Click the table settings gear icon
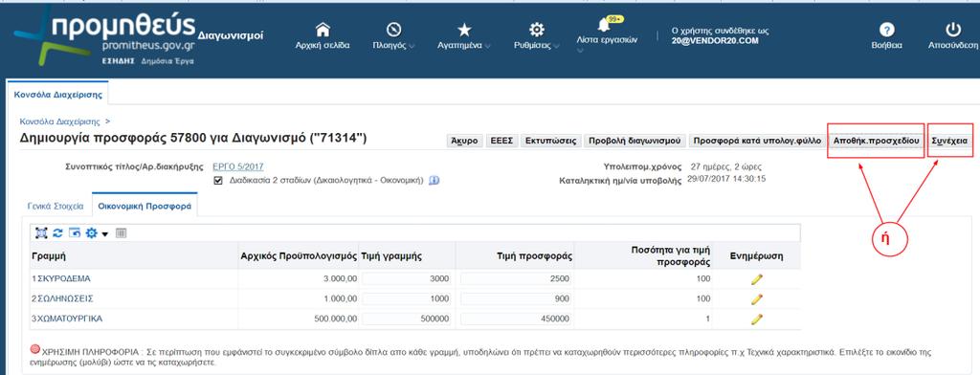Viewport: 980px width, 375px height. pyautogui.click(x=91, y=233)
